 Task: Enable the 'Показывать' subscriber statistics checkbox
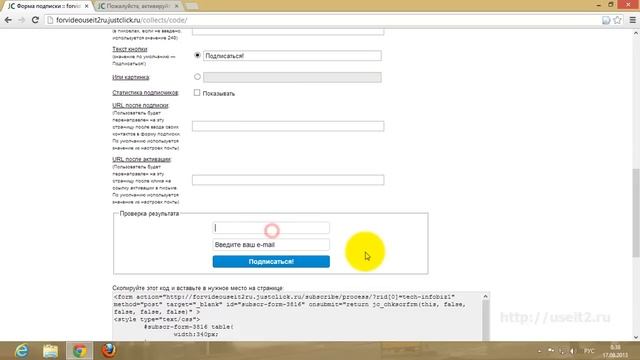[x=197, y=93]
